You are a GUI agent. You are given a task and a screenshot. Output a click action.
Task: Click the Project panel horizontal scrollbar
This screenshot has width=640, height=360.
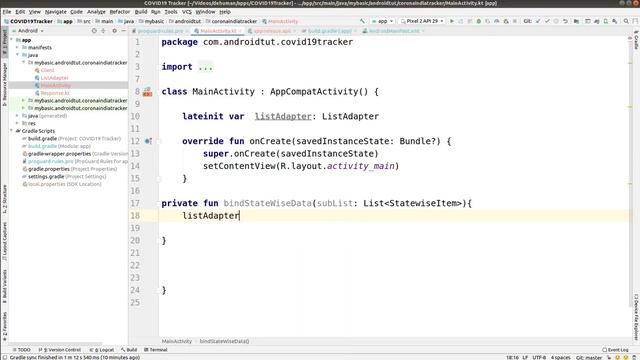pyautogui.click(x=55, y=344)
